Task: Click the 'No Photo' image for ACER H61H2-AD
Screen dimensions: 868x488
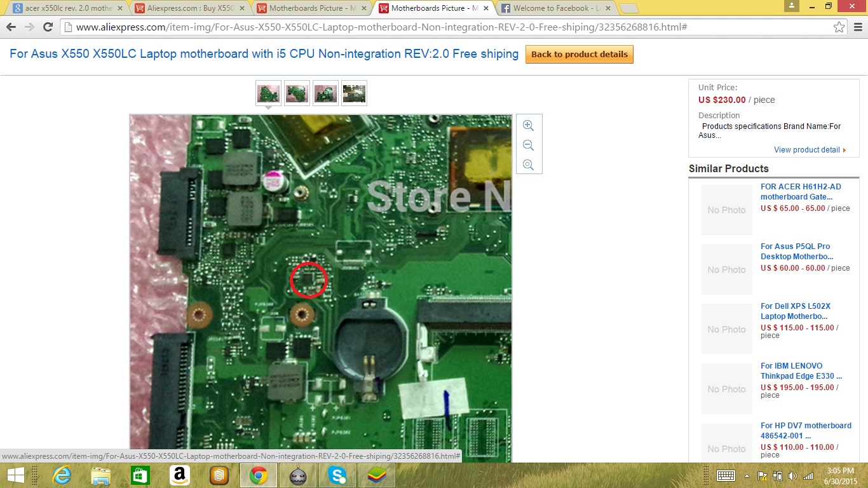Action: (726, 210)
